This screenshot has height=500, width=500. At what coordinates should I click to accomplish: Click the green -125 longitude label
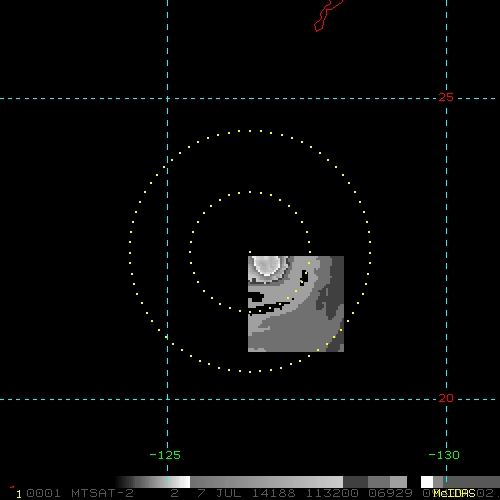[x=165, y=455]
